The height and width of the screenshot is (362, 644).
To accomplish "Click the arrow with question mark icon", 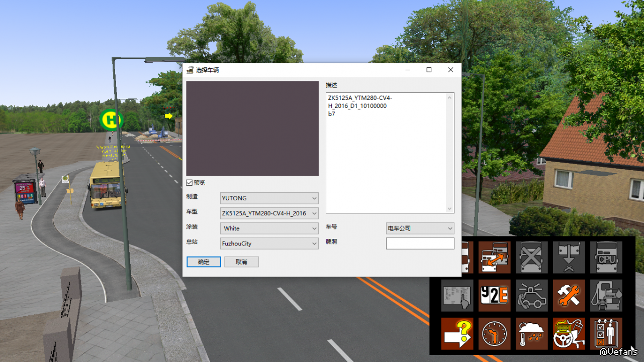I will (457, 333).
